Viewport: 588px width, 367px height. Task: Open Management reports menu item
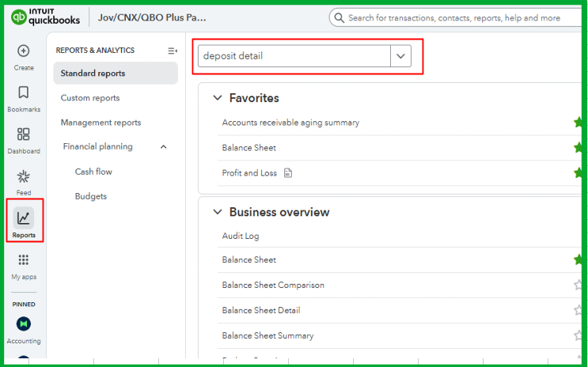[101, 123]
